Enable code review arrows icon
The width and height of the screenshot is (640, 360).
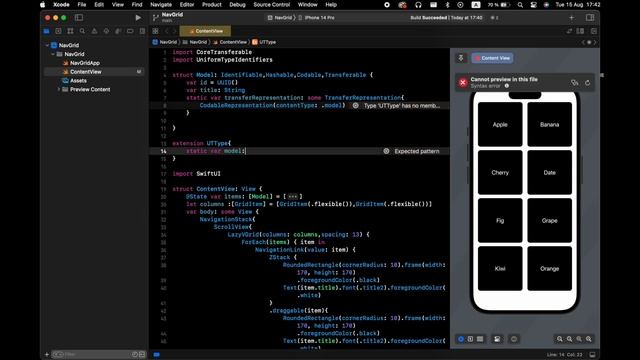tap(569, 31)
